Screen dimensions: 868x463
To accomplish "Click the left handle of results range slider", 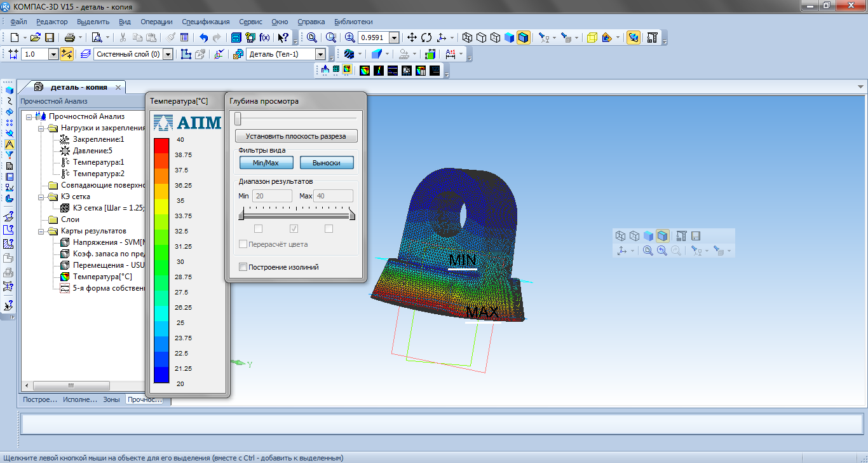I will tap(241, 216).
